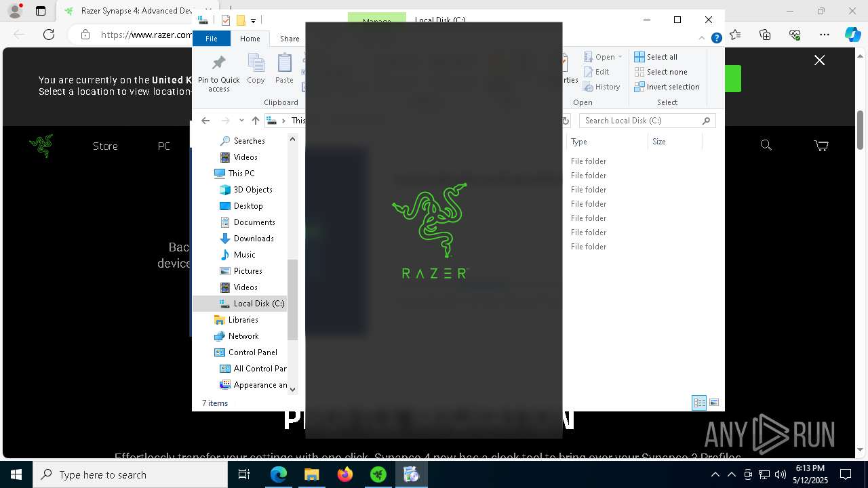Click the Paste icon in ribbon
868x488 pixels.
[x=284, y=63]
